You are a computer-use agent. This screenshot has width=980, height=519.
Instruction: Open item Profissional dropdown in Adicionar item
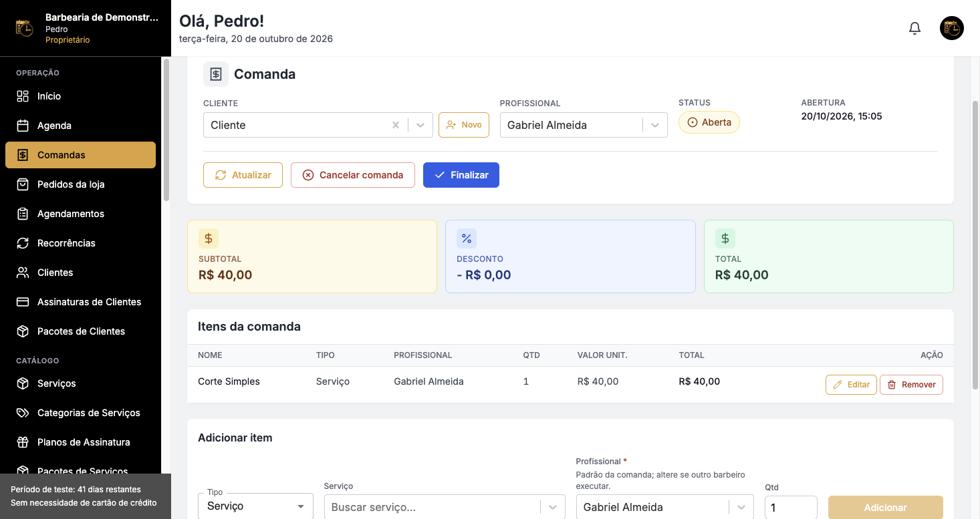point(664,507)
